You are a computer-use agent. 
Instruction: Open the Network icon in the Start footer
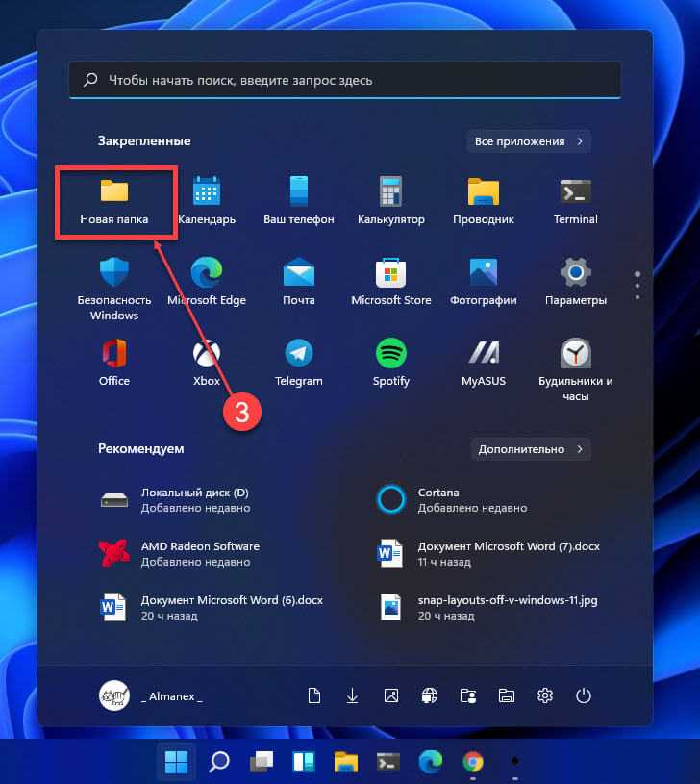pos(429,695)
